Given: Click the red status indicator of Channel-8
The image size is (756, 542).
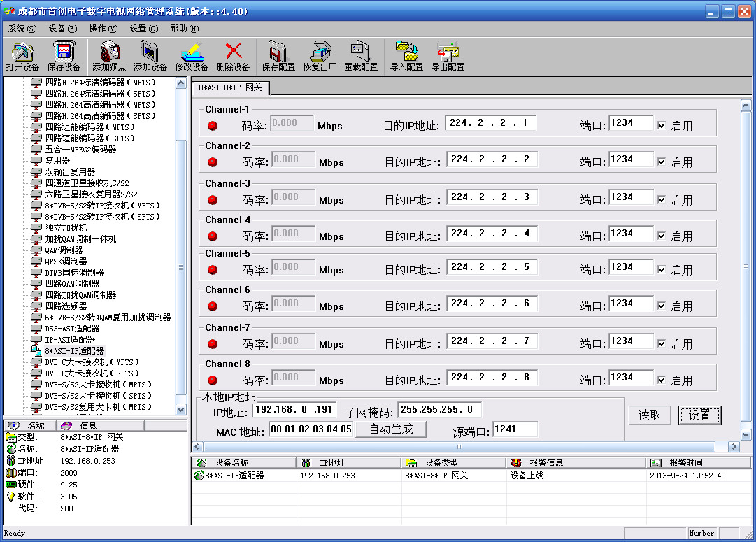Looking at the screenshot, I should click(212, 380).
